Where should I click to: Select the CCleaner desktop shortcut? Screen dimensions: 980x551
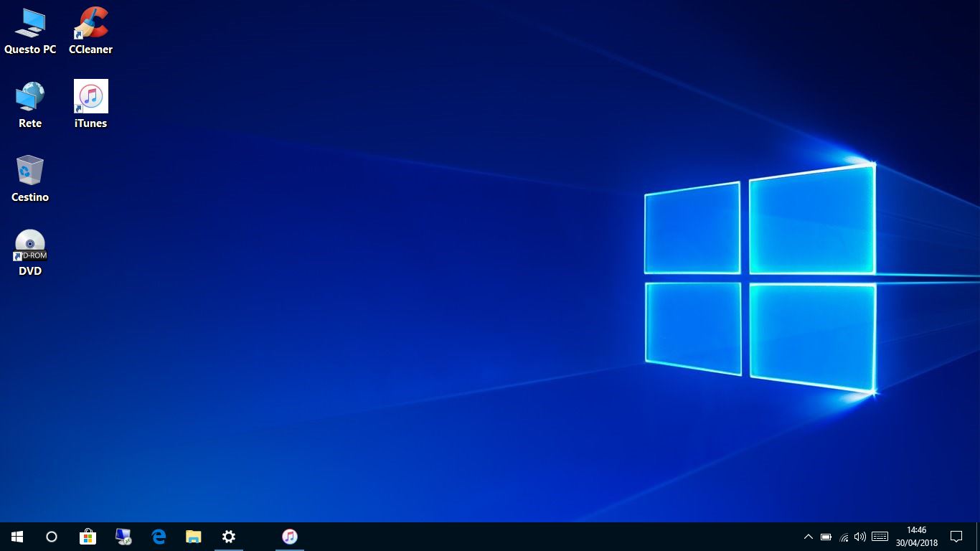click(90, 32)
